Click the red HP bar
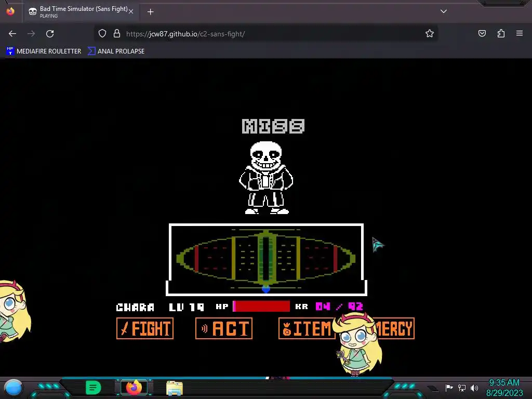Viewport: 532px width, 399px height. (x=261, y=307)
